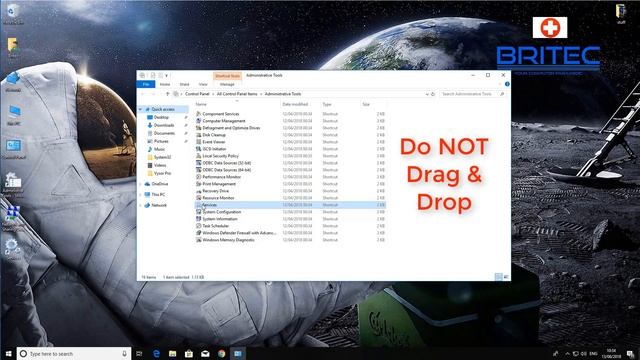The height and width of the screenshot is (360, 640).
Task: Click the Administrative Tools breadcrumb
Action: pos(283,94)
